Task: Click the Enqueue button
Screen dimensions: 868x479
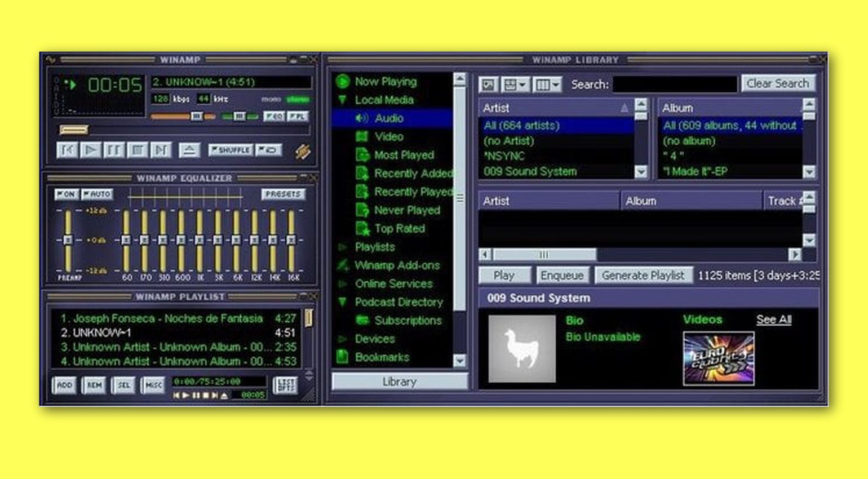Action: point(562,276)
